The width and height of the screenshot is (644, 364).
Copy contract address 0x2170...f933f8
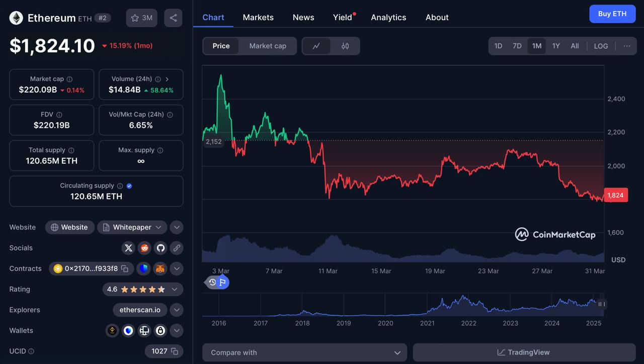coord(125,269)
